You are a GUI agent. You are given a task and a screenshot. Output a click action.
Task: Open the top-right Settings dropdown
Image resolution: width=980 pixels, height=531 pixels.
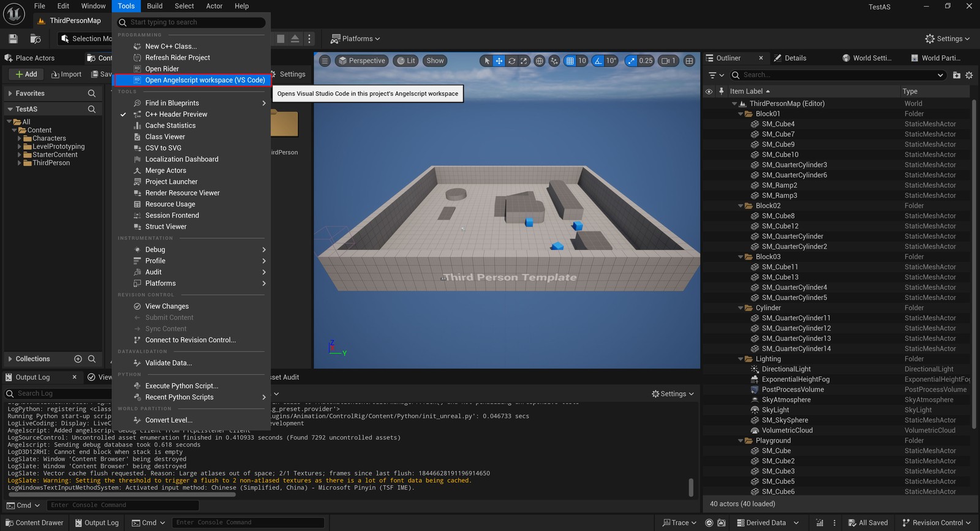(947, 39)
